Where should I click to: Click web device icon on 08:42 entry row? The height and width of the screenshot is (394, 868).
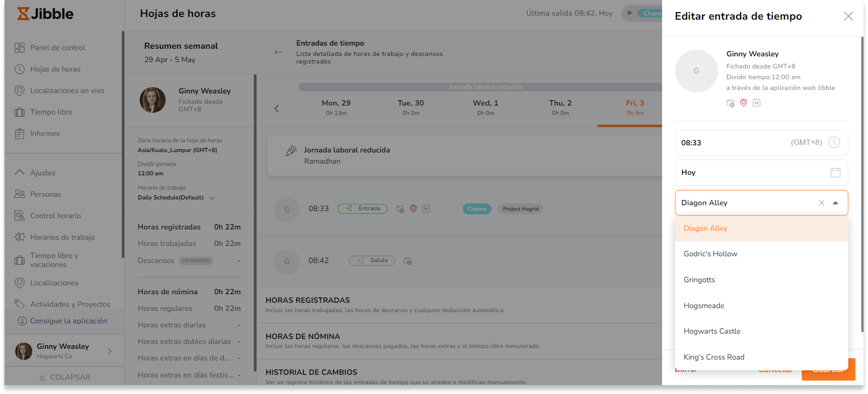(x=407, y=261)
